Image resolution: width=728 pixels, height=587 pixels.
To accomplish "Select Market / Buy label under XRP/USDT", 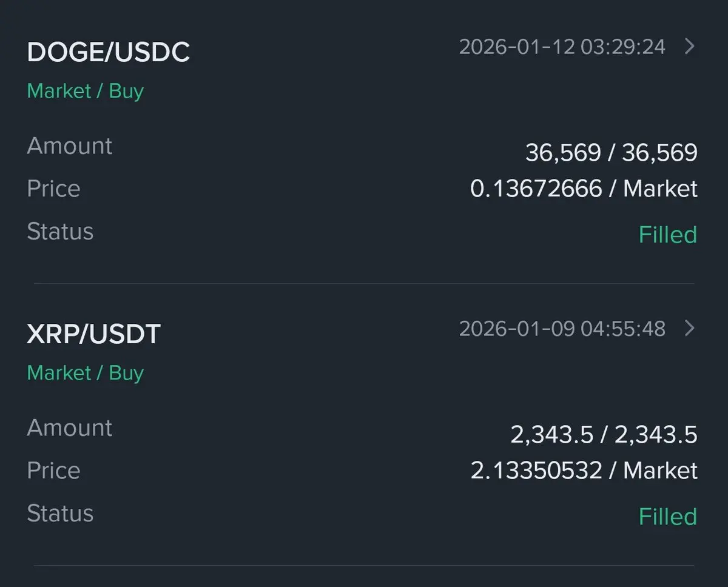I will point(86,373).
